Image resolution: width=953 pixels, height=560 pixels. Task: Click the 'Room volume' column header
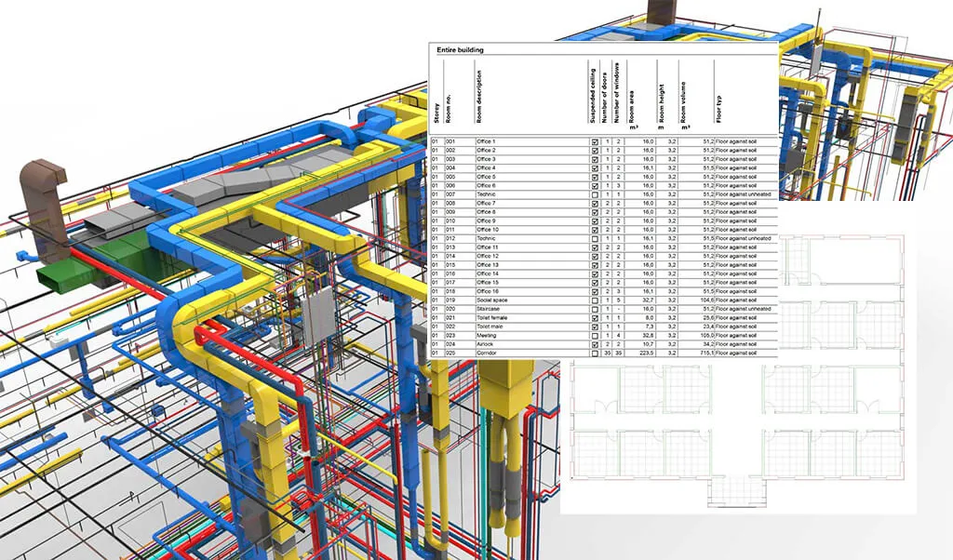point(683,102)
